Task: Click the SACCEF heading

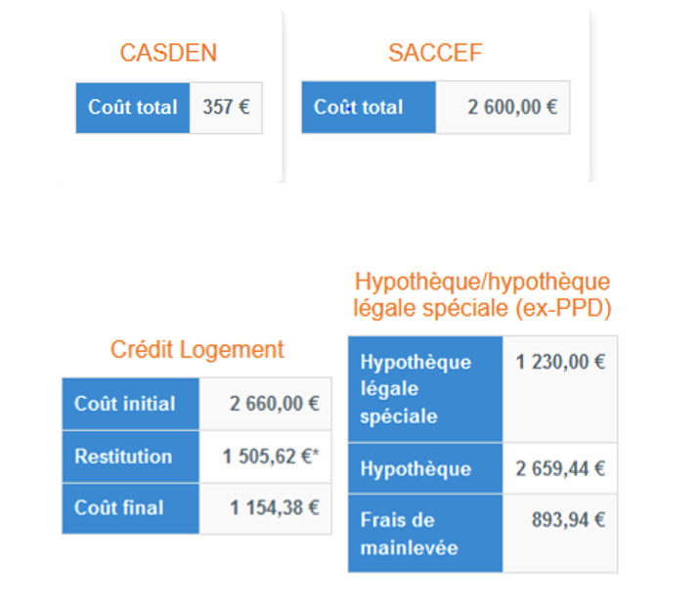Action: [435, 53]
